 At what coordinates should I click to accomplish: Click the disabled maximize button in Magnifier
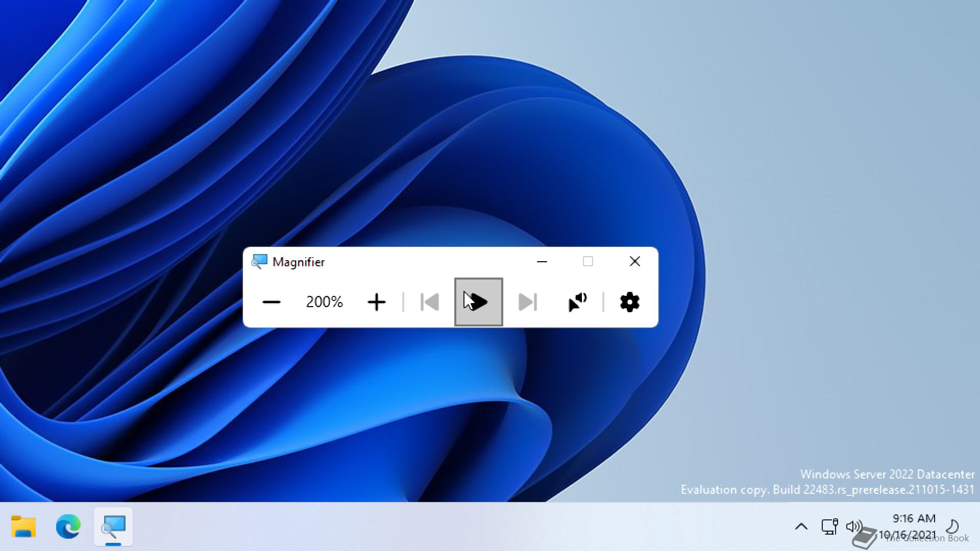click(588, 262)
